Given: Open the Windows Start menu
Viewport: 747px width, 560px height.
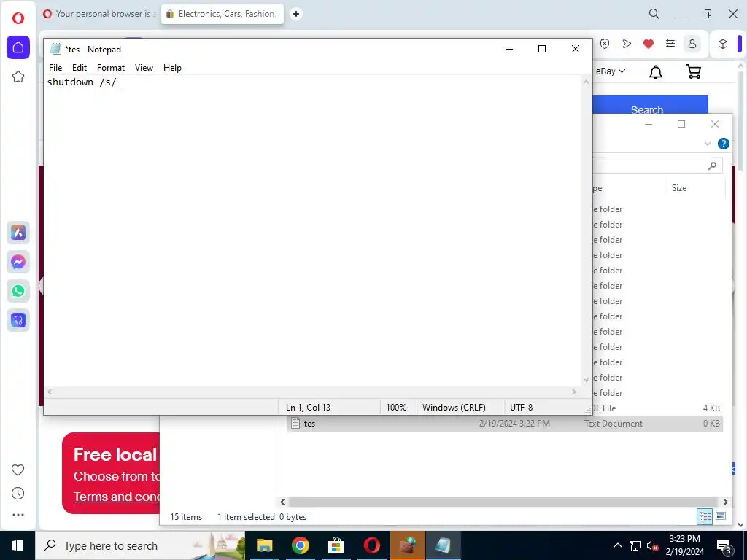Looking at the screenshot, I should [x=18, y=545].
